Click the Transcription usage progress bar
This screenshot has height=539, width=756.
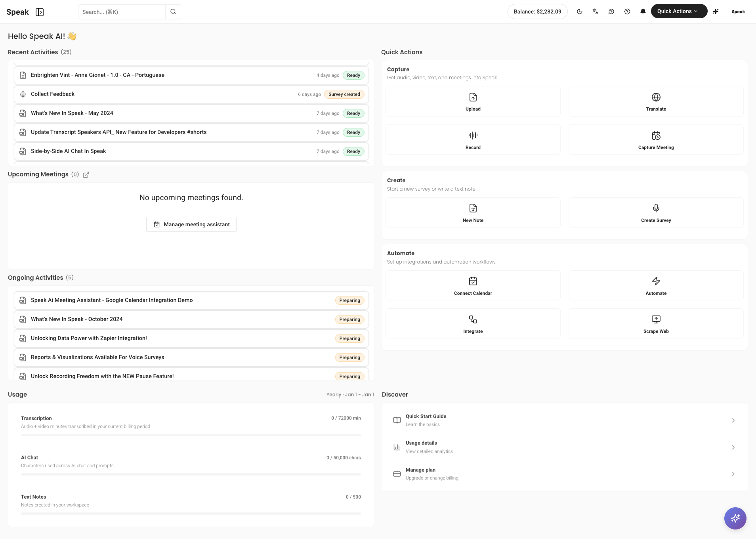click(x=191, y=435)
